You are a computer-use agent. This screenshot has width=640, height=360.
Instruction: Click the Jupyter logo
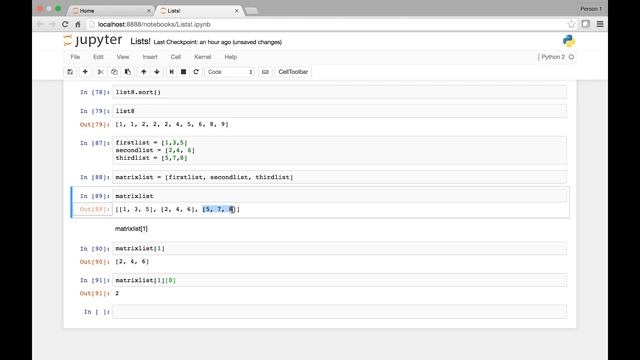(93, 40)
